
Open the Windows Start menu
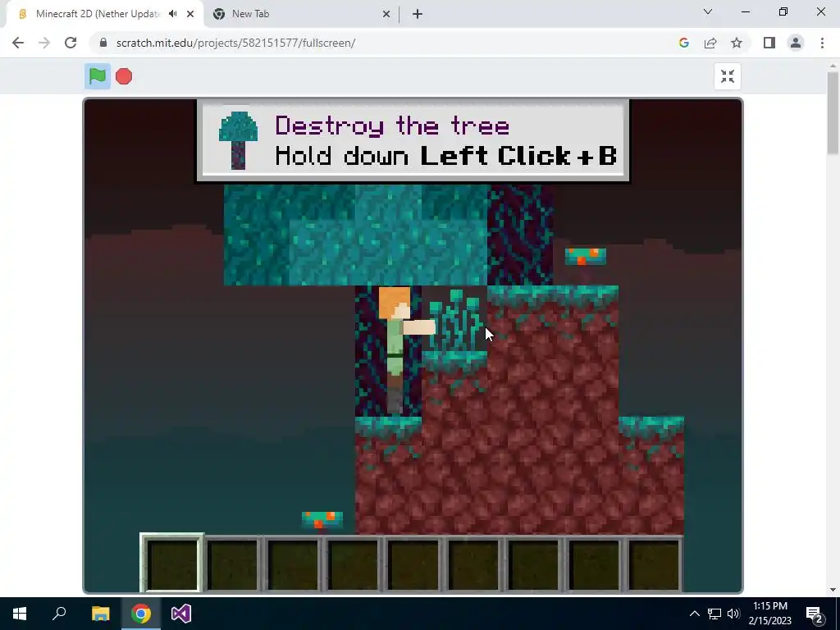(20, 614)
